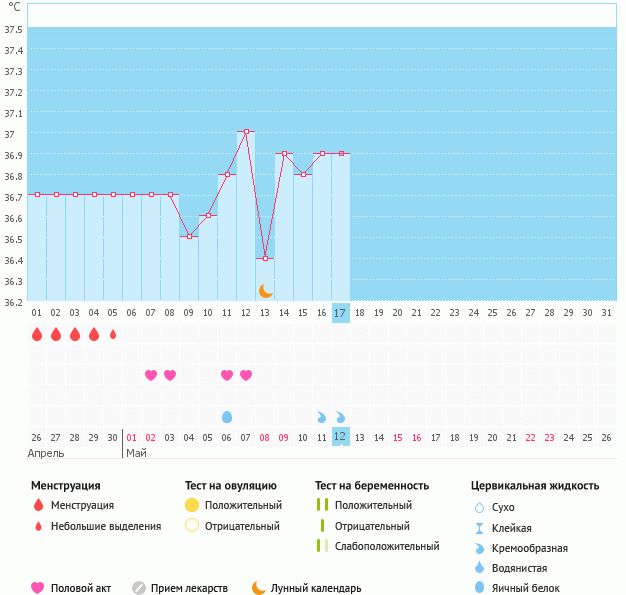
Task: Click the Слабоположительный pregnancy test legend item
Action: [x=378, y=546]
